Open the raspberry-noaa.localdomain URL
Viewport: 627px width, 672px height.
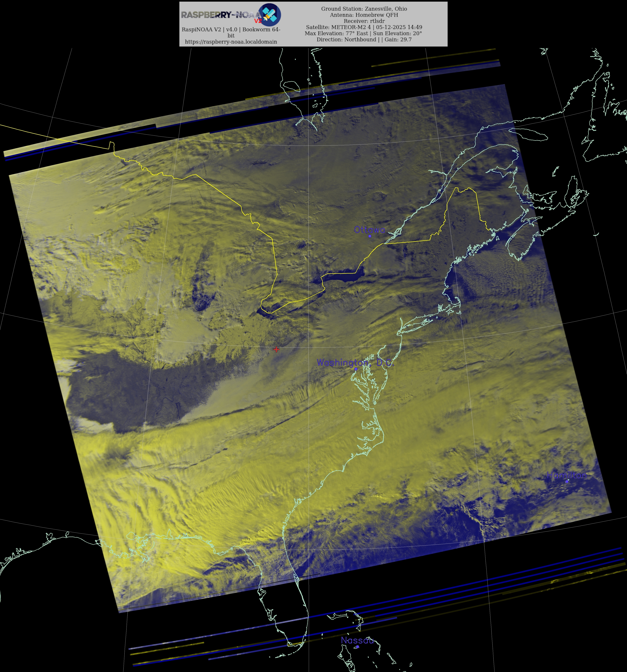[x=231, y=42]
